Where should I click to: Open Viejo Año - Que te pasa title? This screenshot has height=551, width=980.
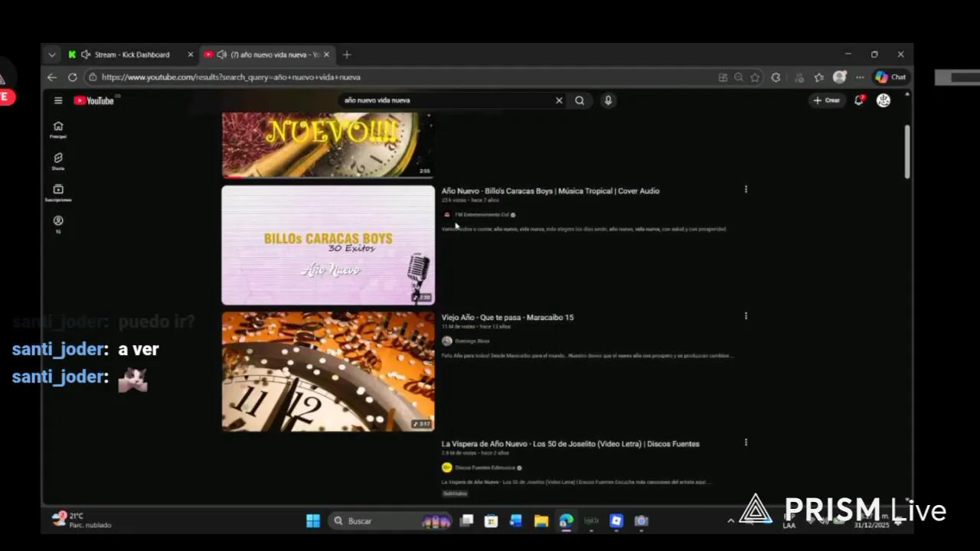(508, 318)
